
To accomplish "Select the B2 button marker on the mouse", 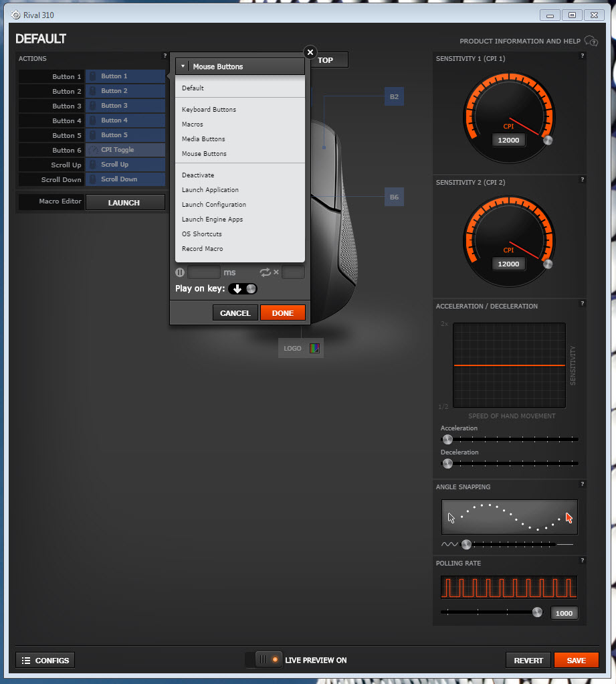I will tap(394, 97).
